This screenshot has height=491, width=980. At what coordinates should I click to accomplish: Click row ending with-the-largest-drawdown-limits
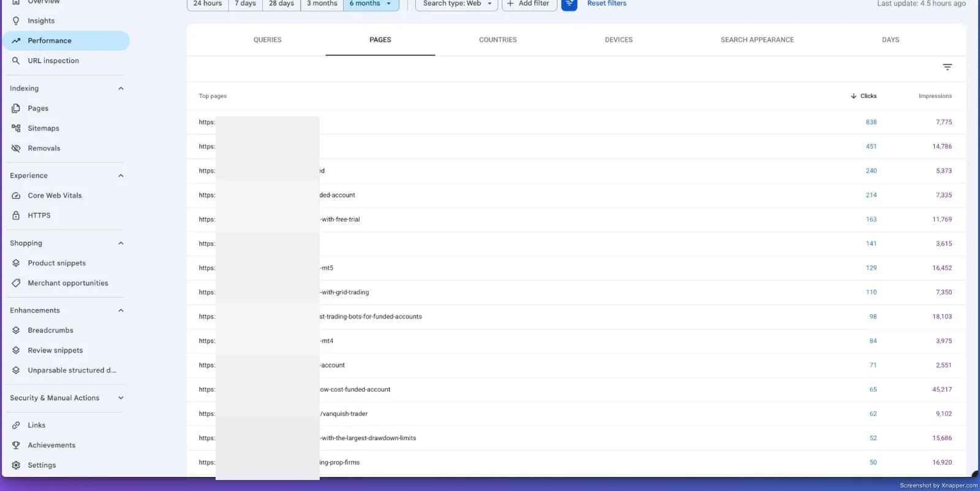[x=576, y=438]
